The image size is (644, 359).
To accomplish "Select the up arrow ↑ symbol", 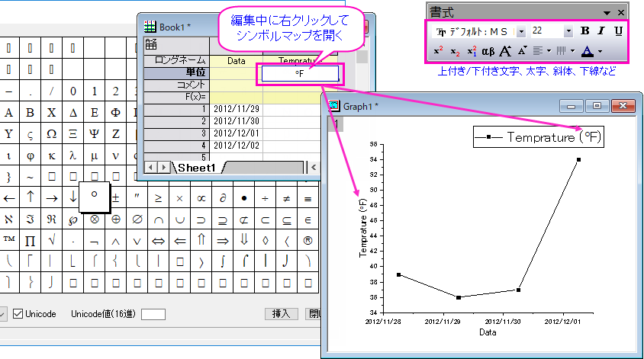I will click(x=31, y=198).
